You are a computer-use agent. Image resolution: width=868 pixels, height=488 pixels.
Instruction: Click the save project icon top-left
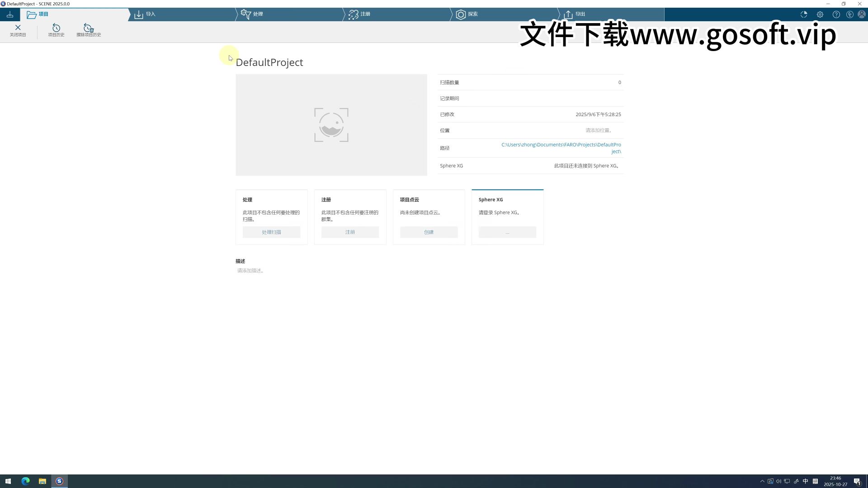click(9, 14)
